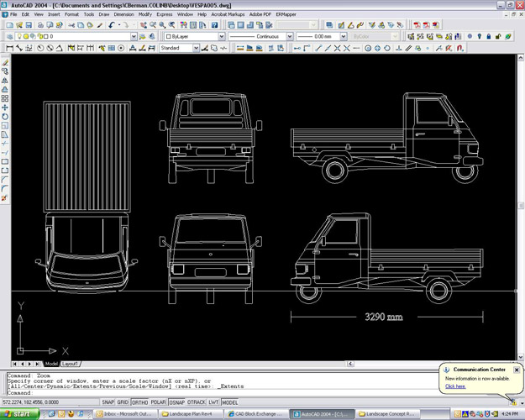Viewport: 525px width, 420px height.
Task: Click the Snap to Perpendicular icon
Action: [x=399, y=48]
